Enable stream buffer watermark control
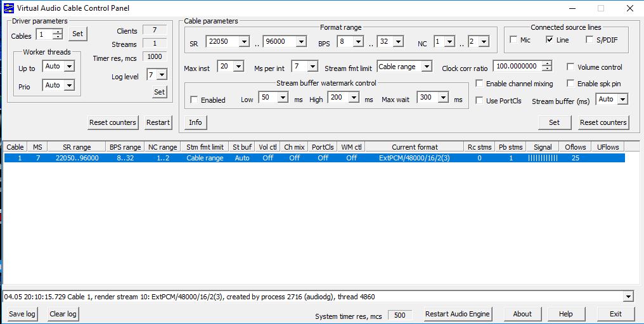The height and width of the screenshot is (324, 644). [x=194, y=100]
